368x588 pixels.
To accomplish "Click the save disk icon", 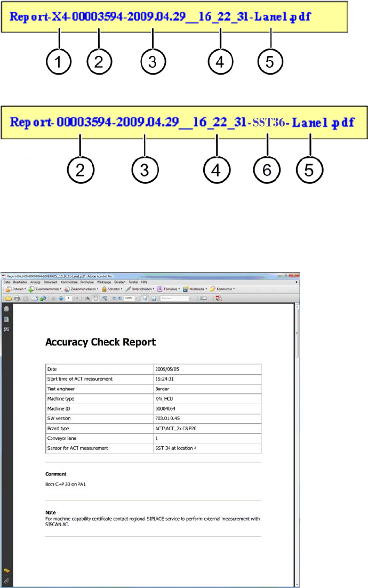I will 26,299.
